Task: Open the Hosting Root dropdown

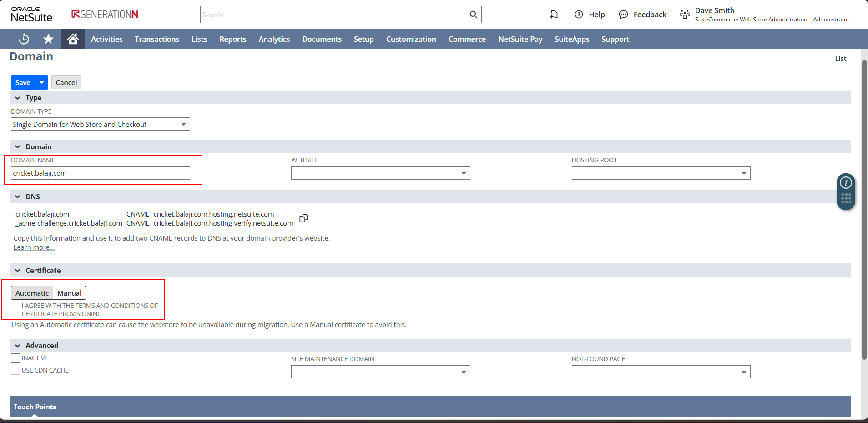Action: (x=661, y=173)
